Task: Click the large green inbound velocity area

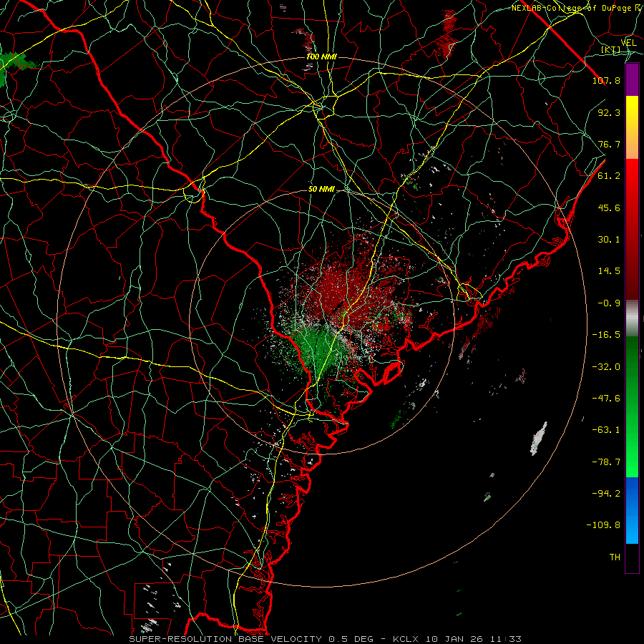Action: (x=318, y=347)
